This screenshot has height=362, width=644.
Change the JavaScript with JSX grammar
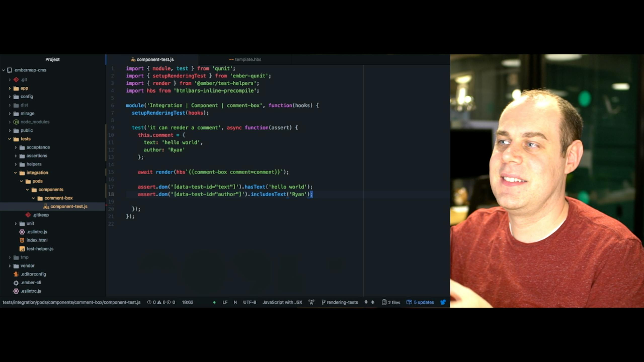coord(282,302)
